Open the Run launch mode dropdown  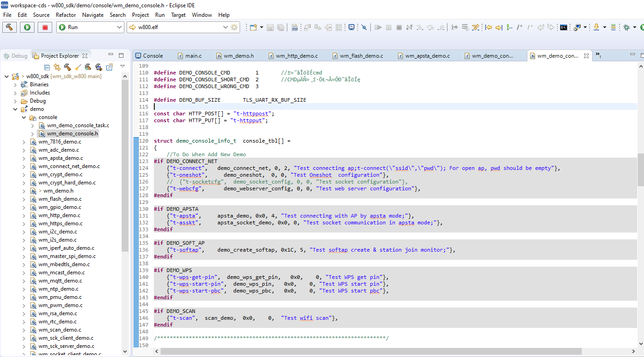(119, 27)
